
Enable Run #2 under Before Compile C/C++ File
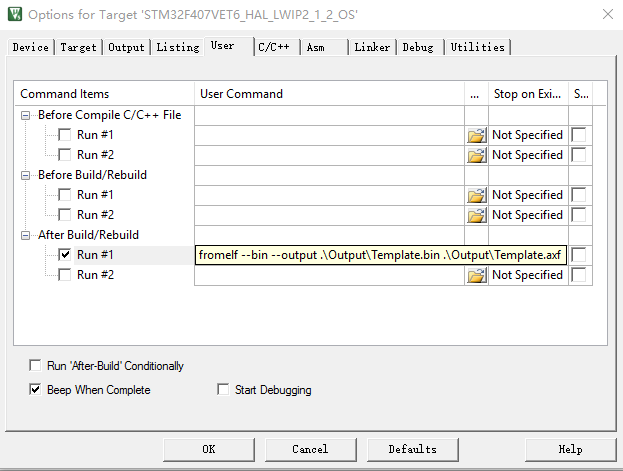65,155
